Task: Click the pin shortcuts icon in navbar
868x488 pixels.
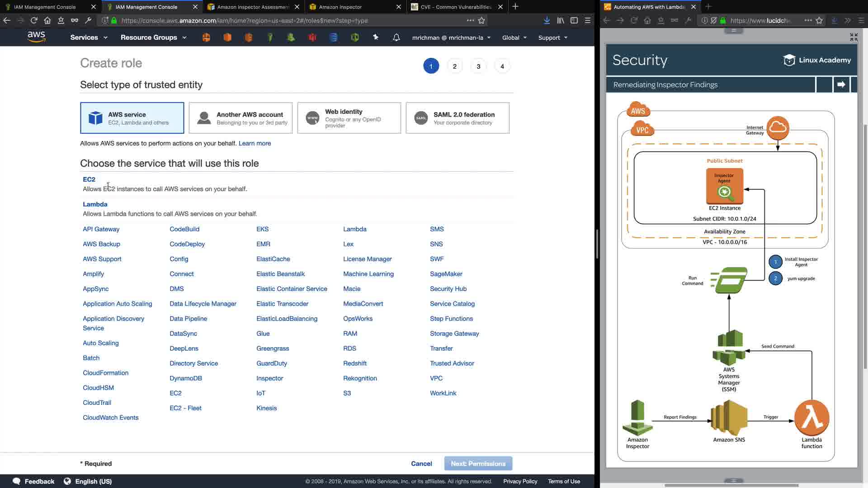Action: coord(375,38)
